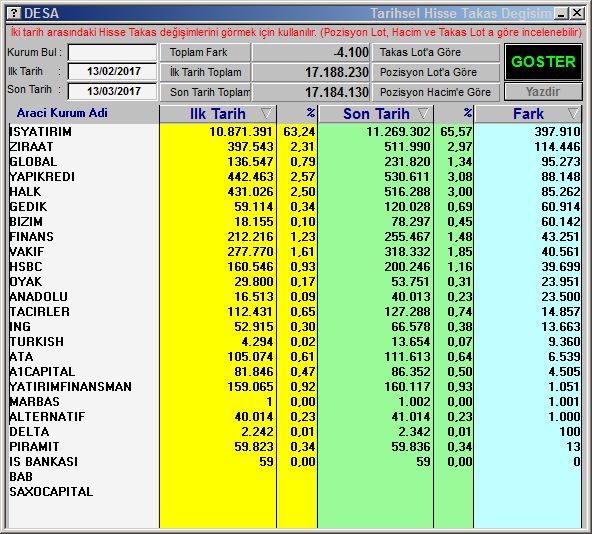The height and width of the screenshot is (534, 592).
Task: Select the ALTERNATIF row name
Action: 48,417
